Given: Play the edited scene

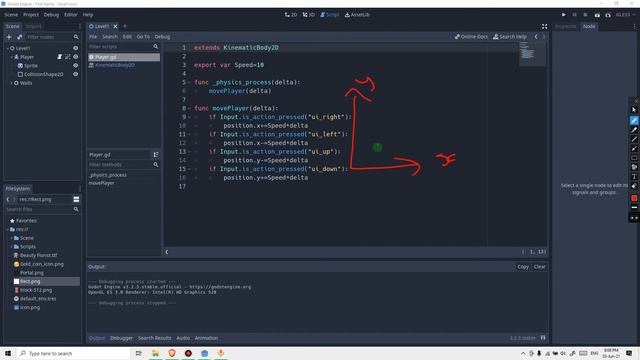Looking at the screenshot, I should 597,15.
